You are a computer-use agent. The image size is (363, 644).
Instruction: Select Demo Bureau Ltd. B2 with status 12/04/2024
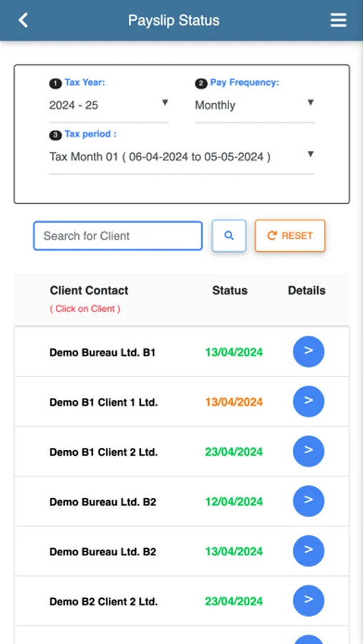pos(103,502)
